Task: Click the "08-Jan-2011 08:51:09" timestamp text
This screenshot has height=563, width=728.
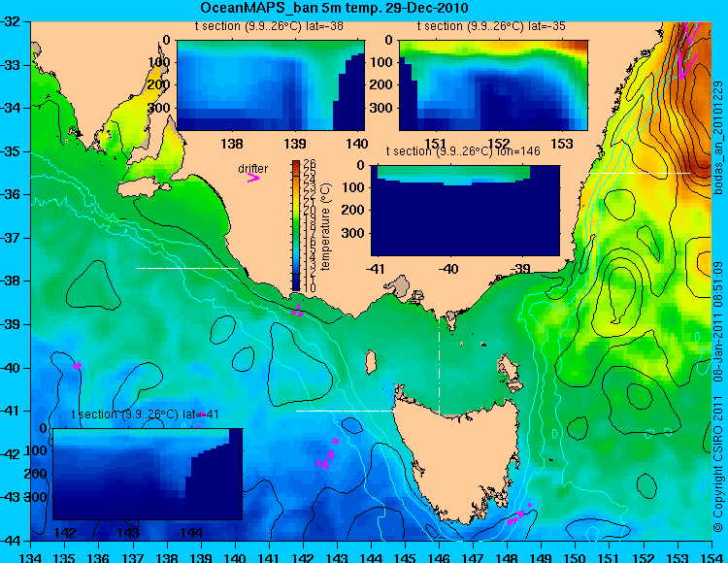Action: [x=718, y=321]
